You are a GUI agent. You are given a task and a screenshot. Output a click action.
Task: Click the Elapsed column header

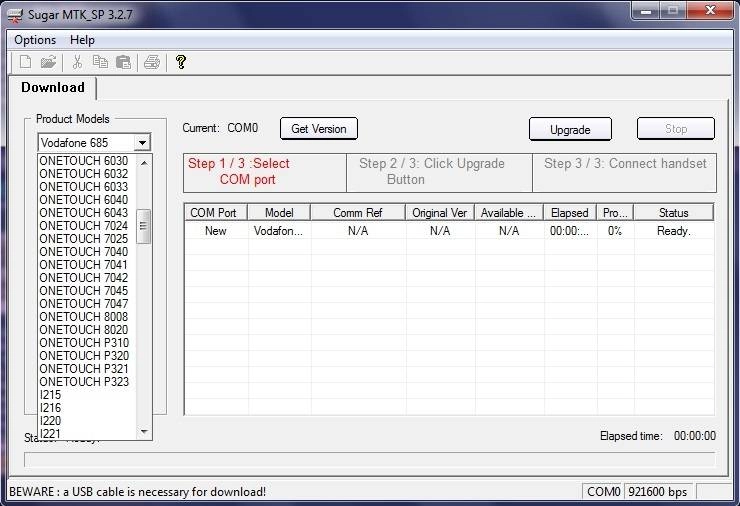pyautogui.click(x=570, y=213)
